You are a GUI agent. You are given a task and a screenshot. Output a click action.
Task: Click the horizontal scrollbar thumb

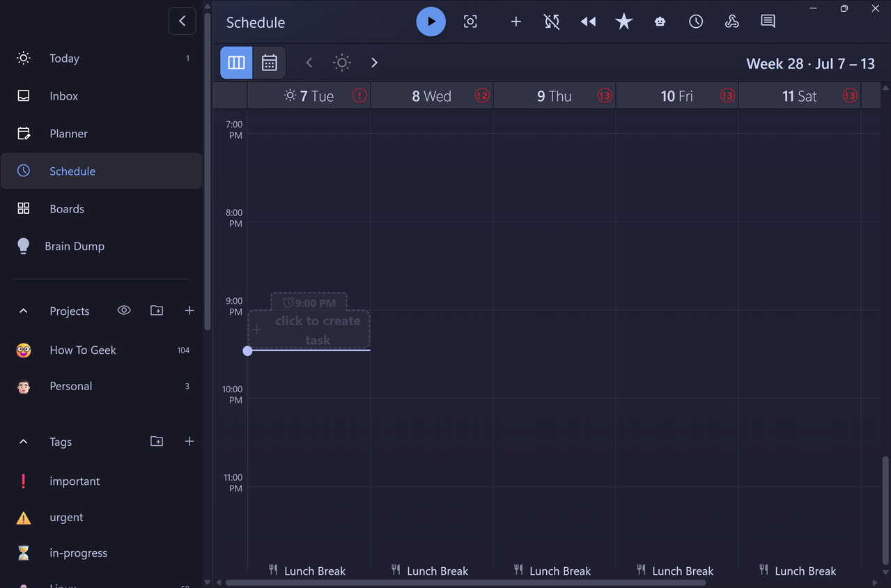click(465, 582)
